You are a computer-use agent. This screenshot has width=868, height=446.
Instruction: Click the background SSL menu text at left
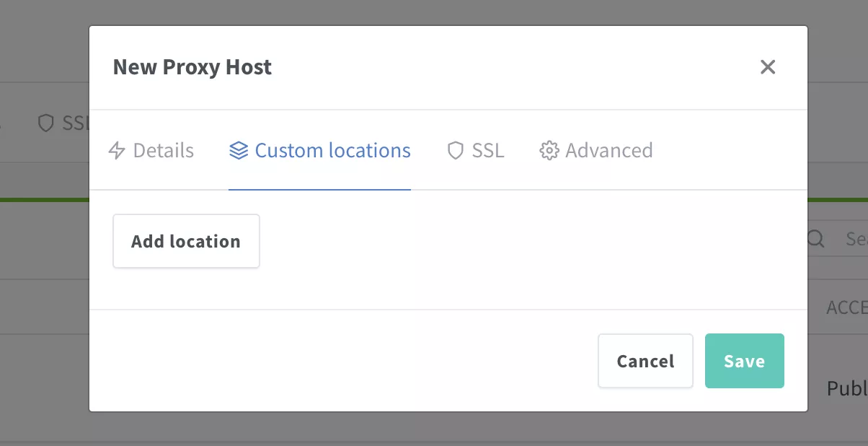pyautogui.click(x=75, y=123)
